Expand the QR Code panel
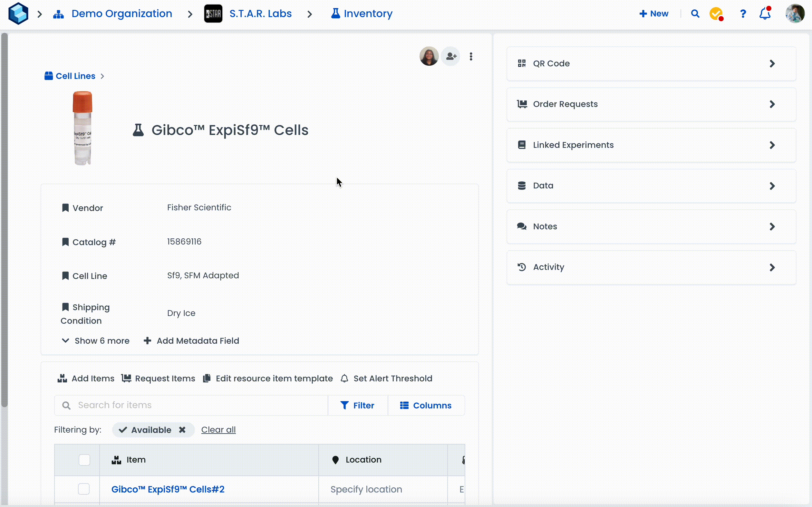Viewport: 812px width, 507px height. pyautogui.click(x=651, y=63)
